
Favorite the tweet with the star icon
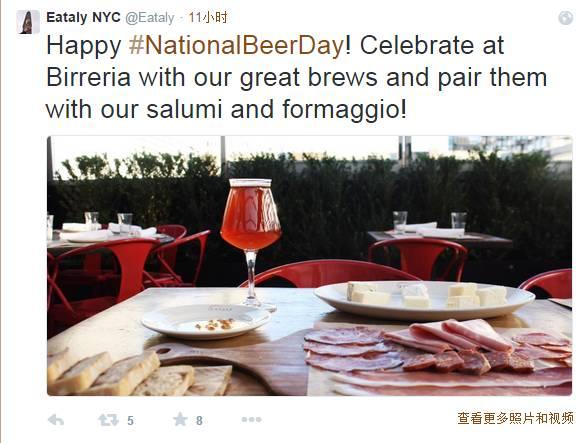180,420
